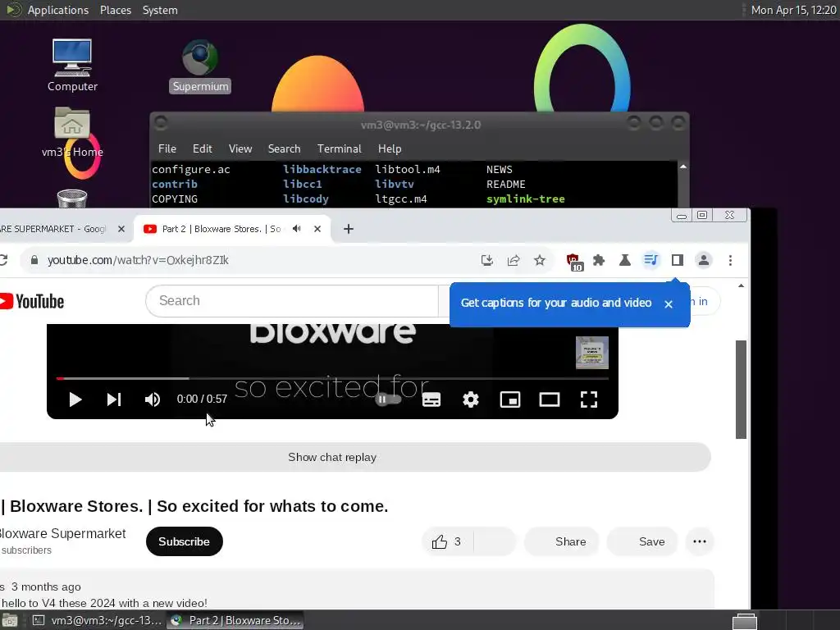Mute tab via speaker icon
This screenshot has width=840, height=630.
pos(297,229)
